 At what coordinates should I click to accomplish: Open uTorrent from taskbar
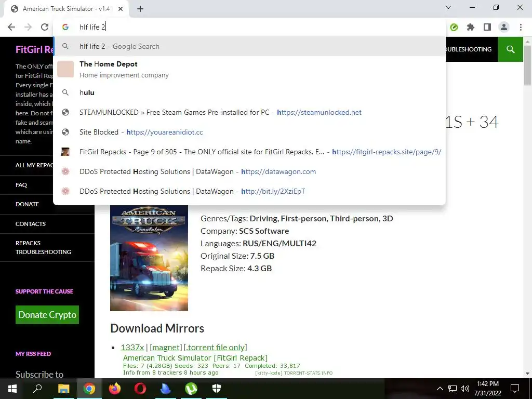click(191, 389)
